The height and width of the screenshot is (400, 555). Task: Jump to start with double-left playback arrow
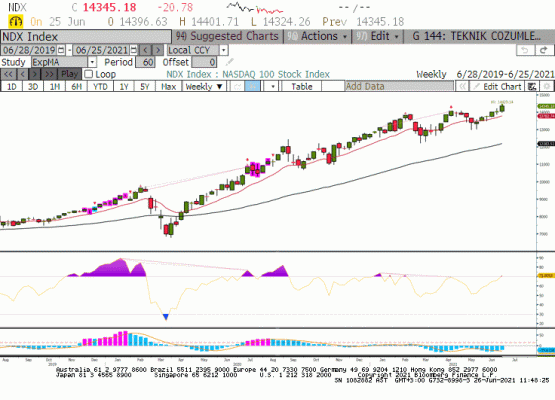click(8, 74)
